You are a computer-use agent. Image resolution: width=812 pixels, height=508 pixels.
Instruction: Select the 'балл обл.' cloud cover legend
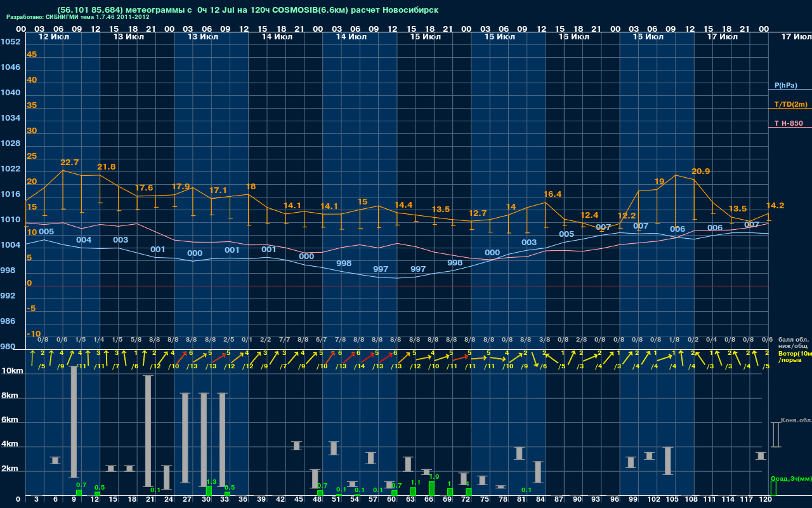(793, 341)
